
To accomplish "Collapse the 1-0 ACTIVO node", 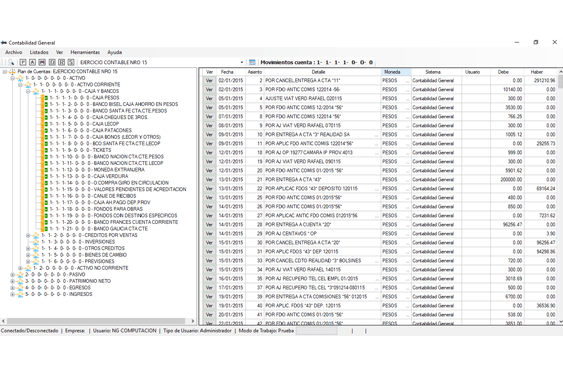I will click(13, 78).
